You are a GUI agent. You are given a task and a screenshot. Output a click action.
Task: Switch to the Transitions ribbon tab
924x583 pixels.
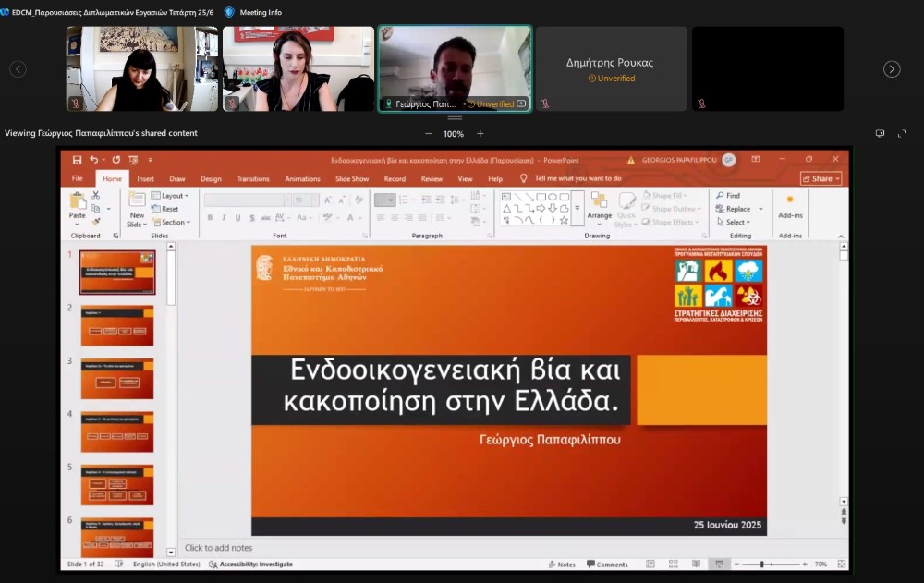253,179
